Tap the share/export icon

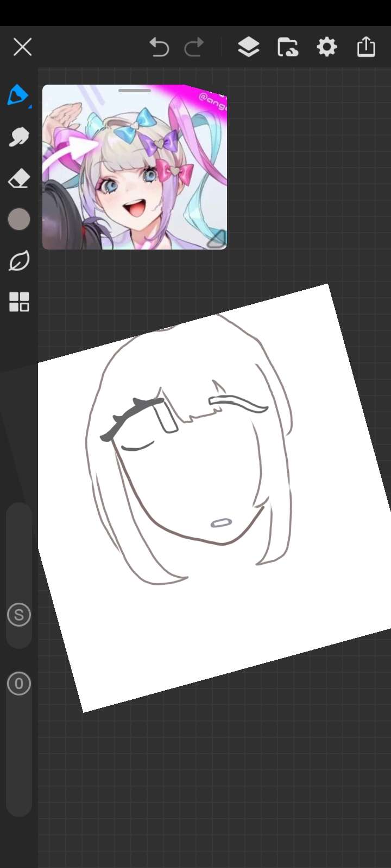366,47
